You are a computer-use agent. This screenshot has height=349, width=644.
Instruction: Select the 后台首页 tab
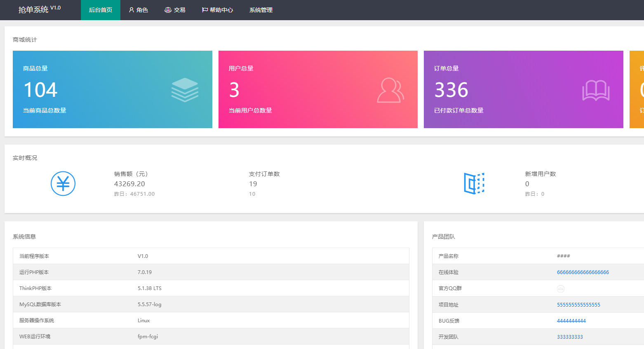click(100, 10)
